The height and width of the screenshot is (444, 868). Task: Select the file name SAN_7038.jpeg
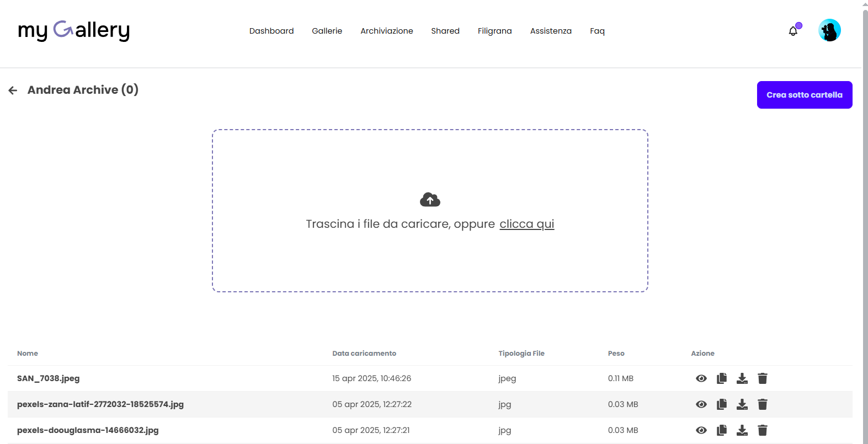point(49,378)
